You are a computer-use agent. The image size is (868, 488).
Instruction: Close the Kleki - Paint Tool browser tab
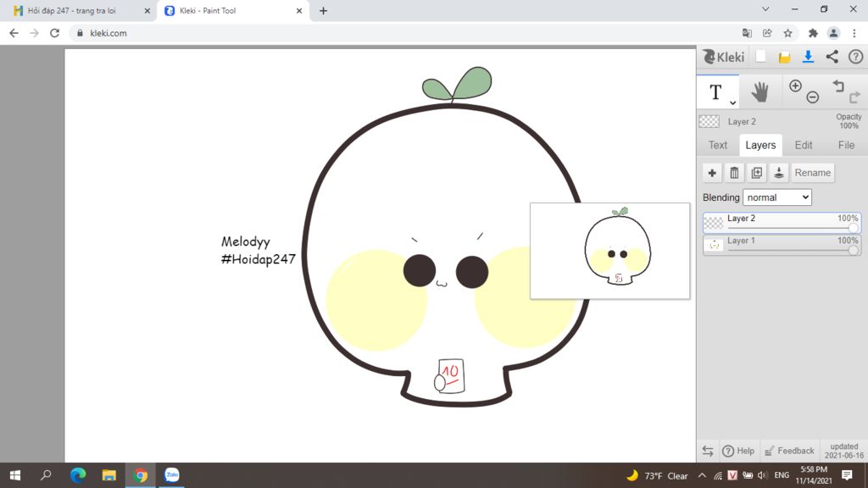tap(299, 10)
